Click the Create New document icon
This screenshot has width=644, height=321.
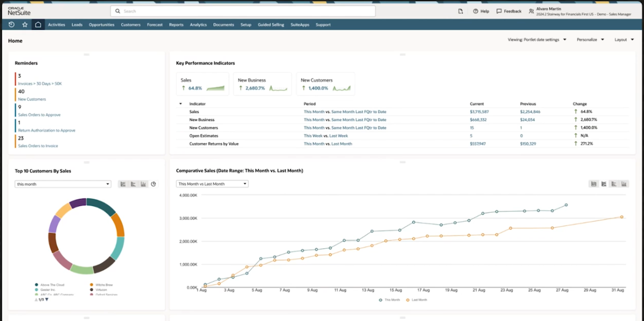461,11
